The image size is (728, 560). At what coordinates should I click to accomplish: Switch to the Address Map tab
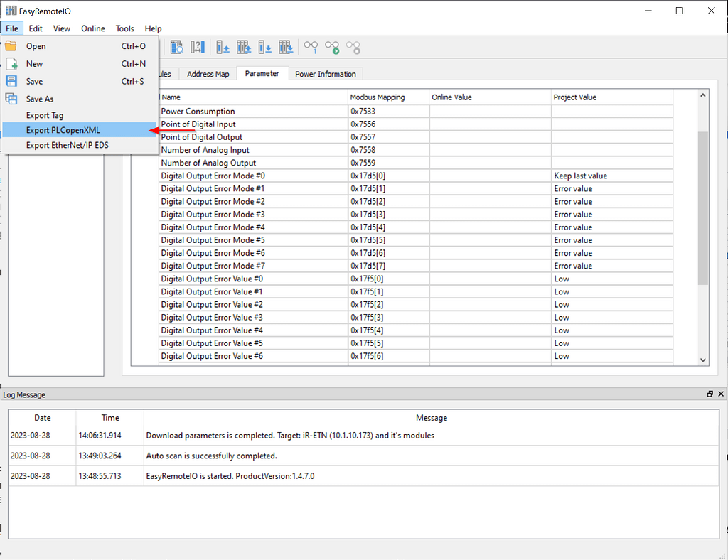208,73
